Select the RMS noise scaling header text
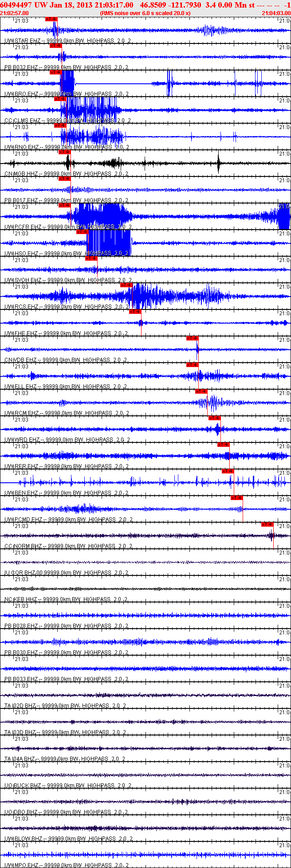Viewport: 291px width, 868px height. [145, 13]
